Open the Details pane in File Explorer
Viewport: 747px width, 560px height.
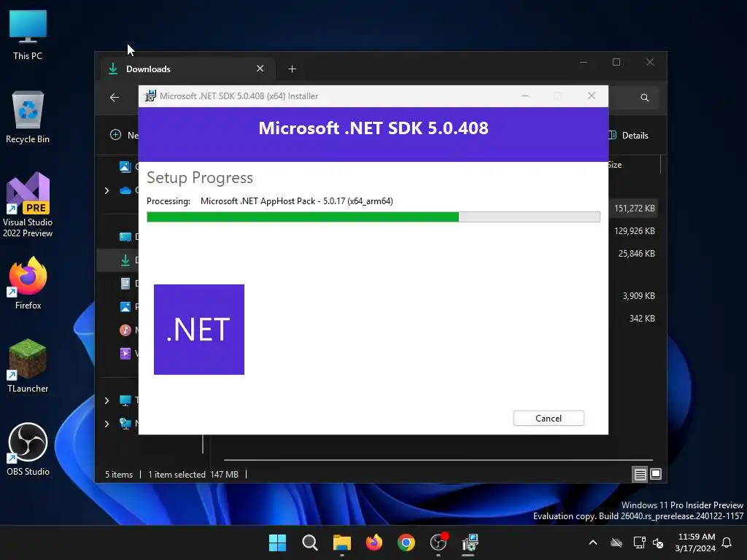(629, 135)
